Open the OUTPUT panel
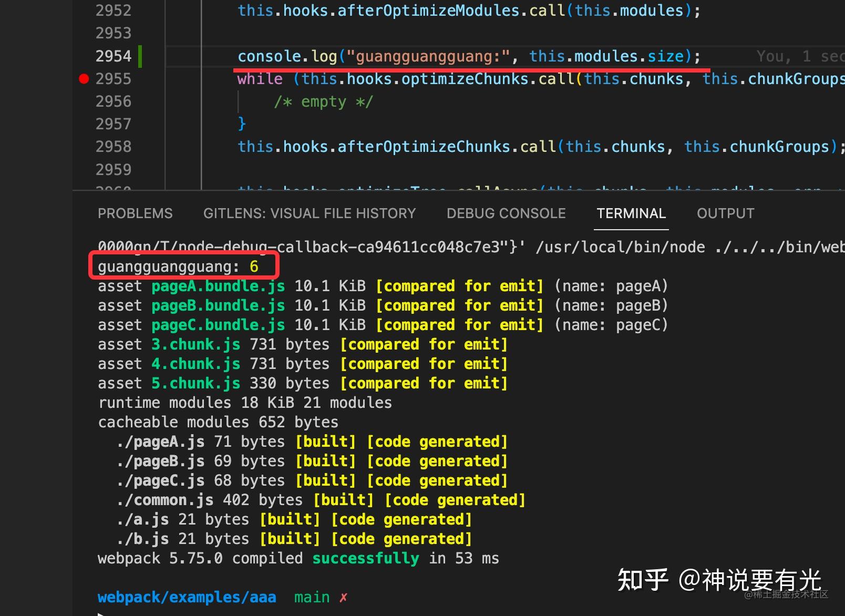Screen dimensions: 845x616 coord(725,213)
